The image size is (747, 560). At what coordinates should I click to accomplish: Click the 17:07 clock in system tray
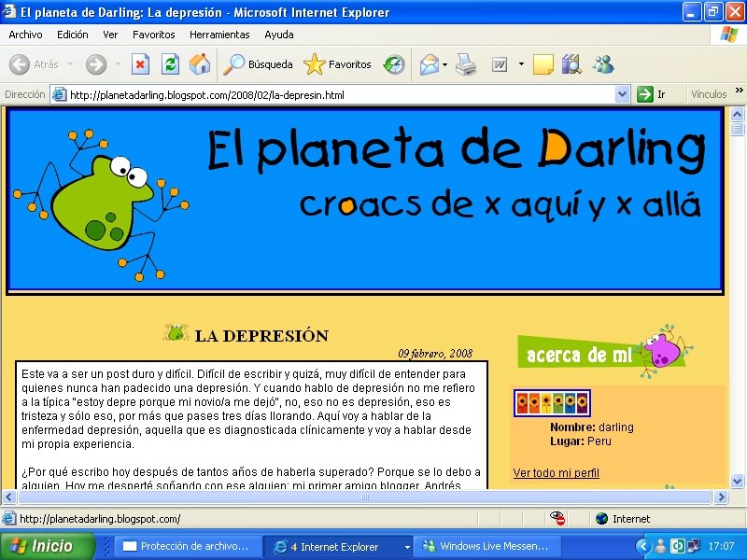click(721, 546)
